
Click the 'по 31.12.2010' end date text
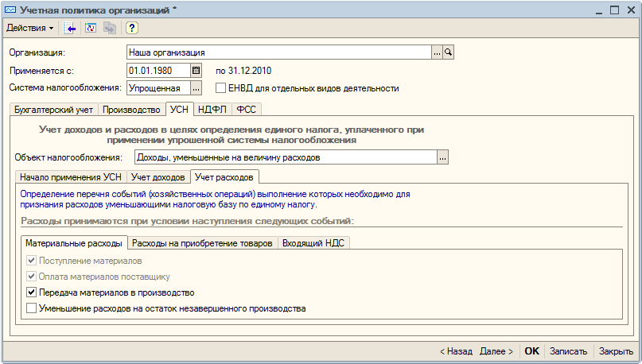(243, 71)
